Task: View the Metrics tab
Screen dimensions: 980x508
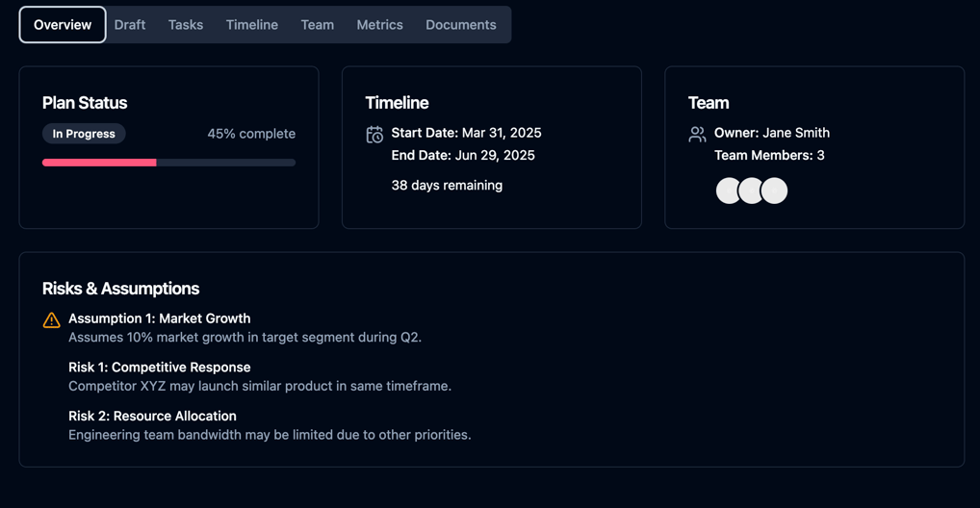Action: 380,25
